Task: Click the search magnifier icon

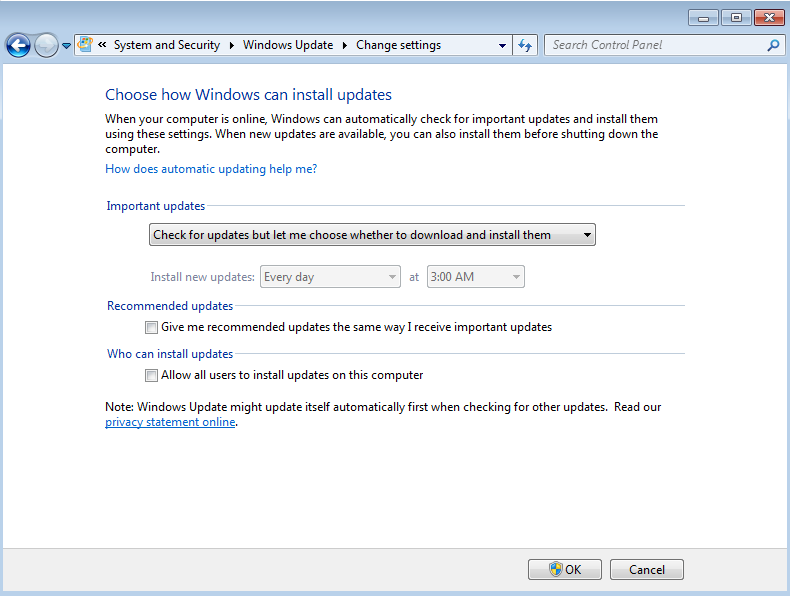Action: pos(772,45)
